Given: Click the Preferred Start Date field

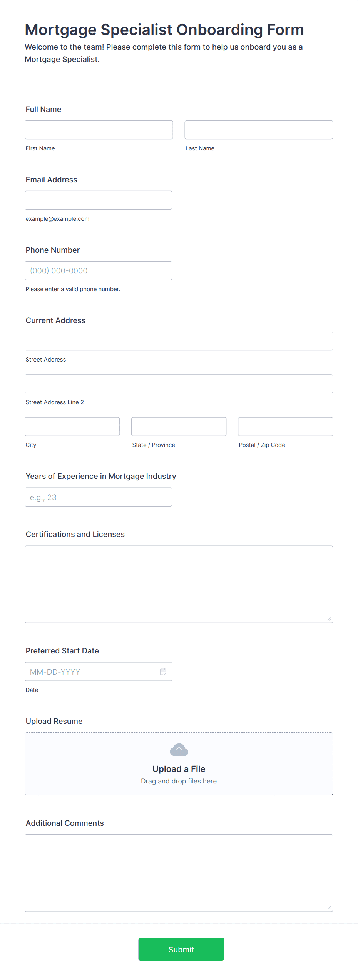Looking at the screenshot, I should (x=99, y=672).
